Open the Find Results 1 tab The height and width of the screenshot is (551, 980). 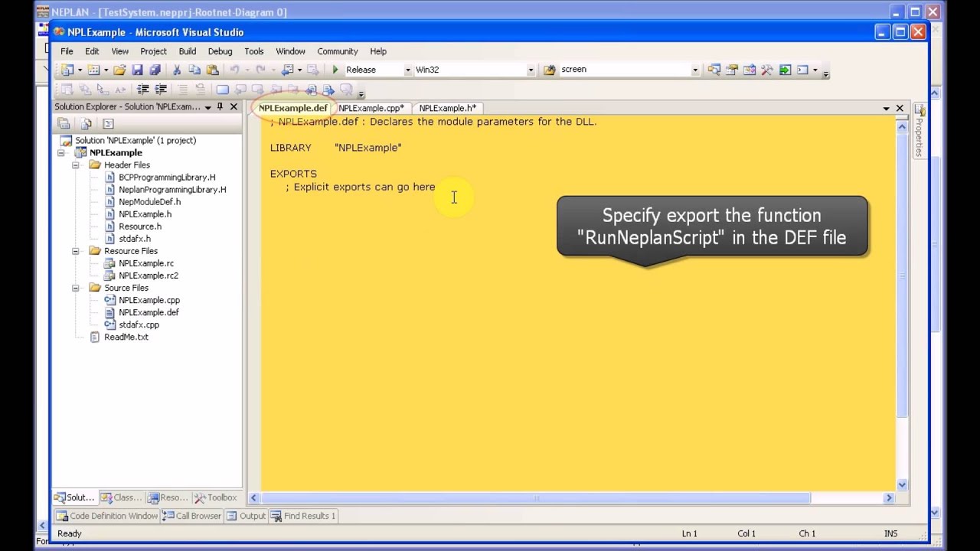point(303,516)
